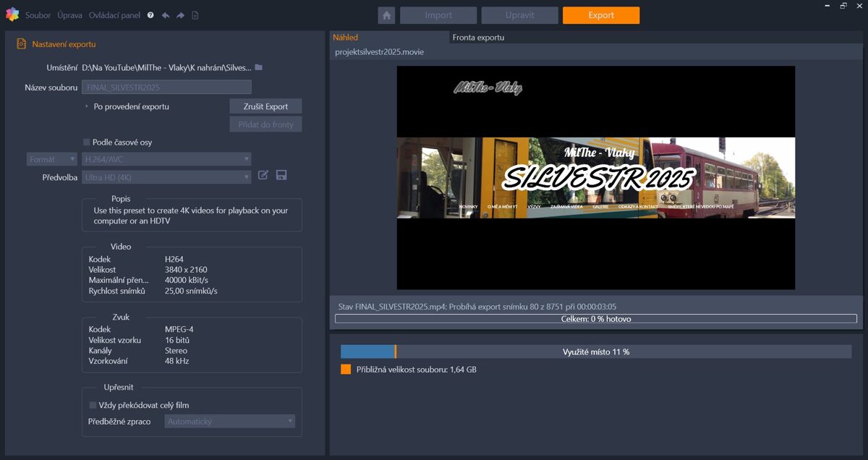Viewport: 868px width, 460px height.
Task: Click the application logo in the corner
Action: [x=12, y=14]
